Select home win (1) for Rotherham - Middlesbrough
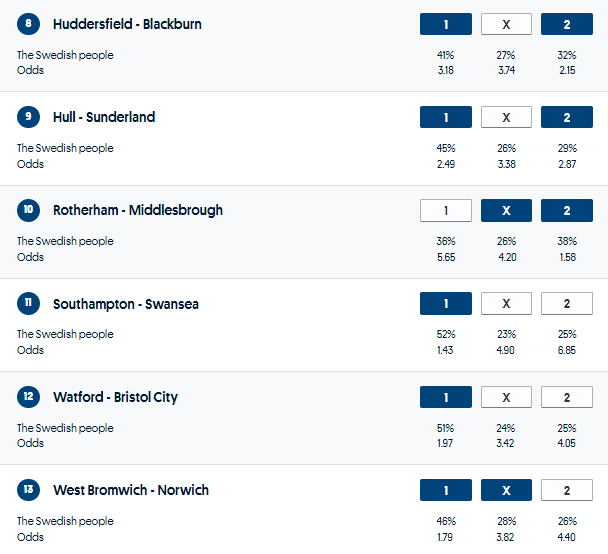Image resolution: width=608 pixels, height=554 pixels. coord(445,210)
